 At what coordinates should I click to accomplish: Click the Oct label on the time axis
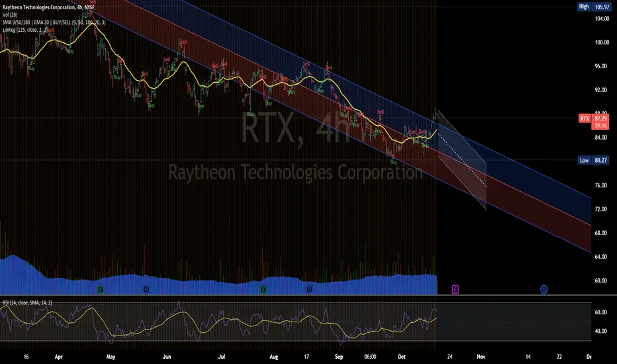[401, 357]
